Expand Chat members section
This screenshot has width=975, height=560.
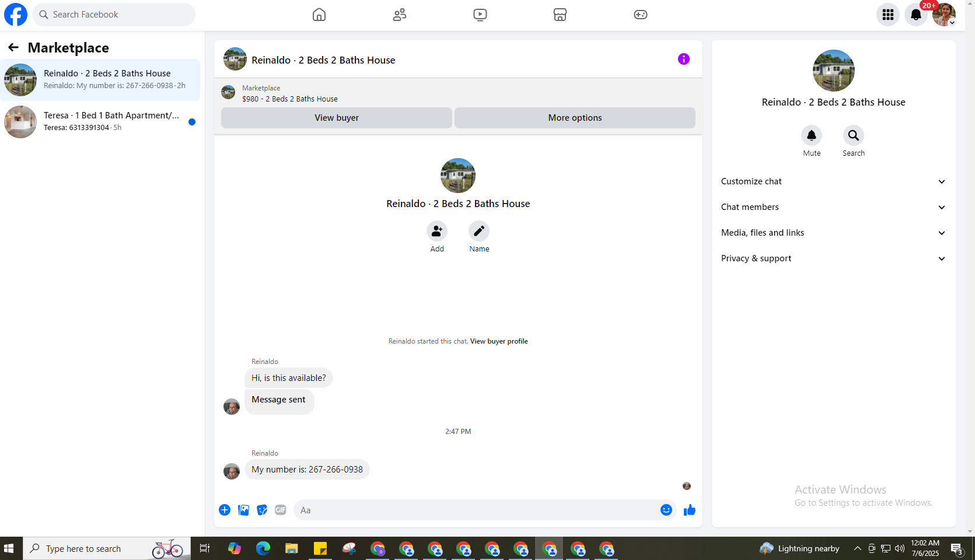(833, 207)
